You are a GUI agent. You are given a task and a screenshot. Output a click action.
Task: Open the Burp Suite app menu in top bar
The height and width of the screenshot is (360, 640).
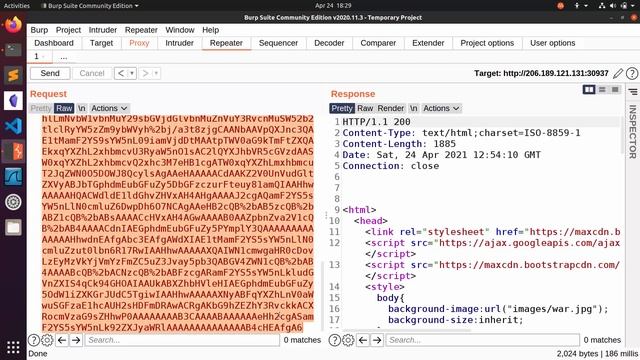pos(90,6)
